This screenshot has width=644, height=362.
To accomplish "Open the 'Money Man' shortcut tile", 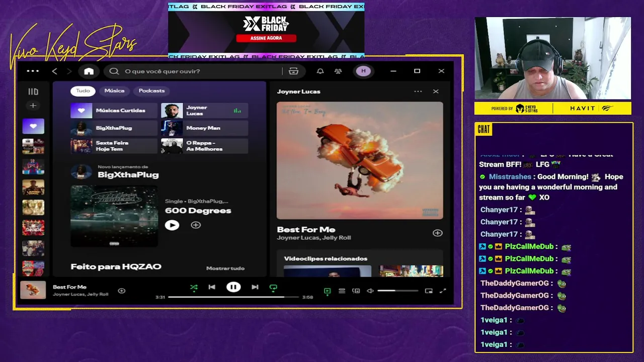I will 204,128.
